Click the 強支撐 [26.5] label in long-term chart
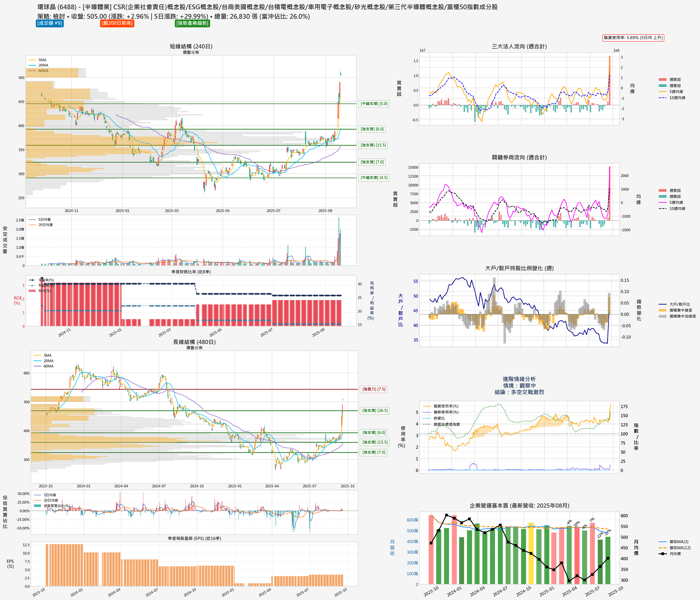 click(375, 411)
